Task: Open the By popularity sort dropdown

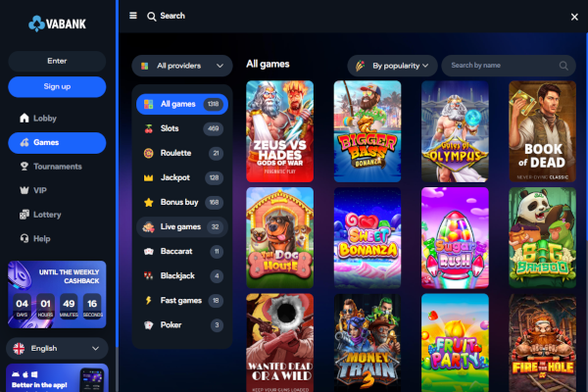Action: 392,66
